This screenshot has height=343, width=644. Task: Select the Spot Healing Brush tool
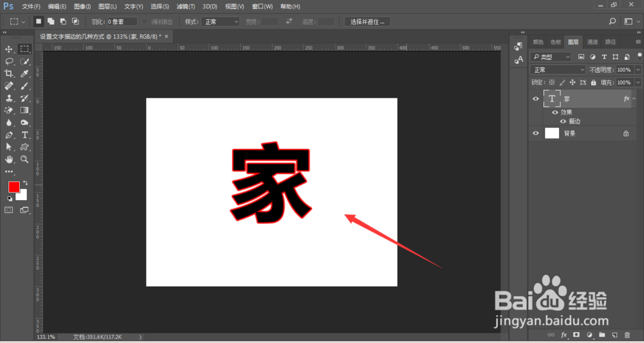pyautogui.click(x=8, y=86)
